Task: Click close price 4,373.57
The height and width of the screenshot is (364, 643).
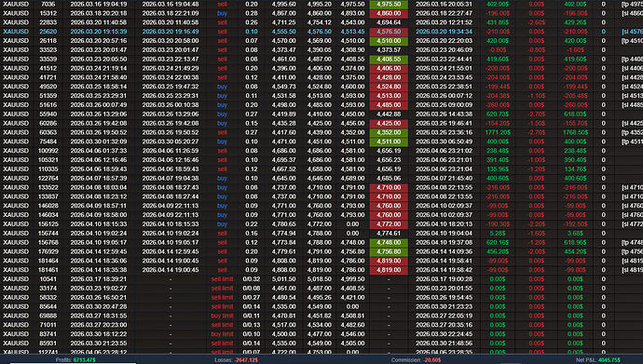Action: tap(389, 50)
